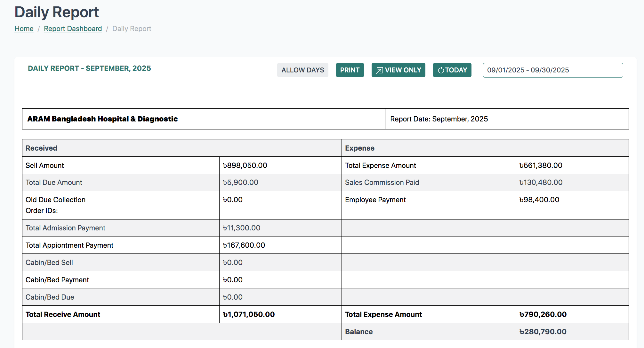Screen dimensions: 644x348
Task: Click the Total Receive Amount value
Action: tap(249, 315)
